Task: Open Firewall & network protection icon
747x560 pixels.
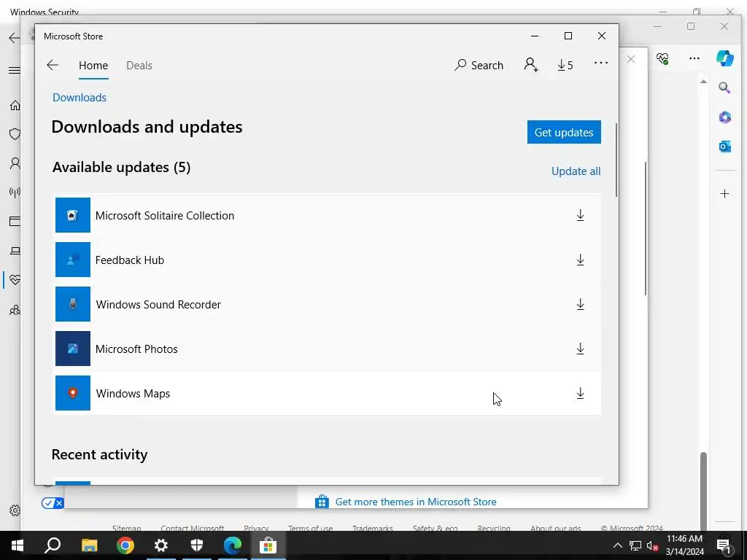Action: point(15,192)
